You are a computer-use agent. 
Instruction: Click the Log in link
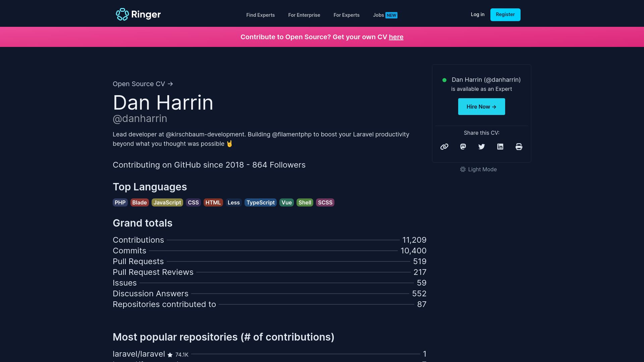click(x=478, y=14)
